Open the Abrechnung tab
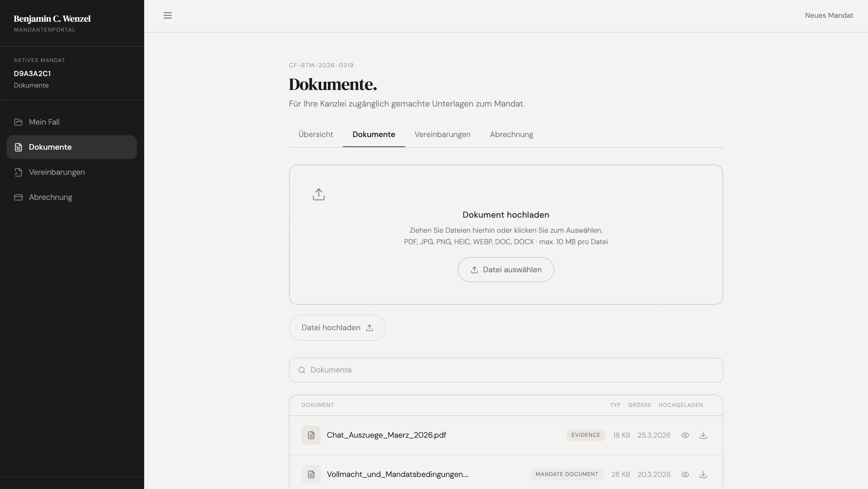Viewport: 868px width, 489px height. (511, 134)
